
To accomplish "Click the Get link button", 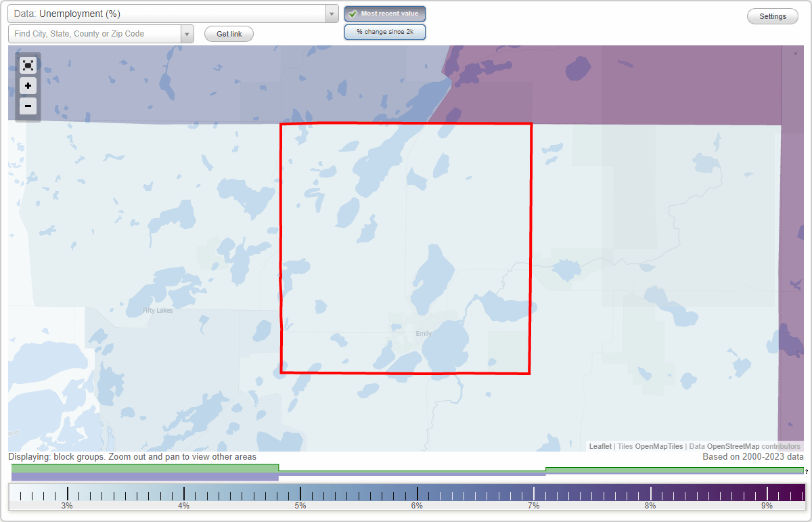I will tap(229, 34).
